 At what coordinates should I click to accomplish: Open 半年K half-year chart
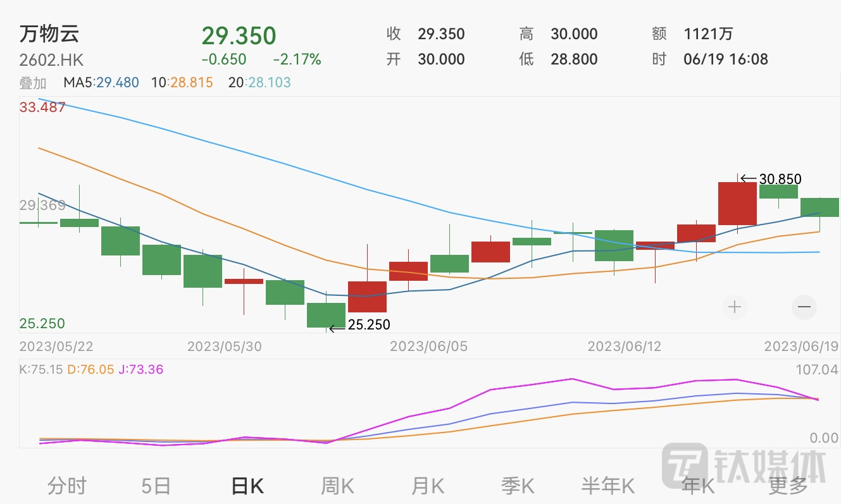[x=607, y=486]
